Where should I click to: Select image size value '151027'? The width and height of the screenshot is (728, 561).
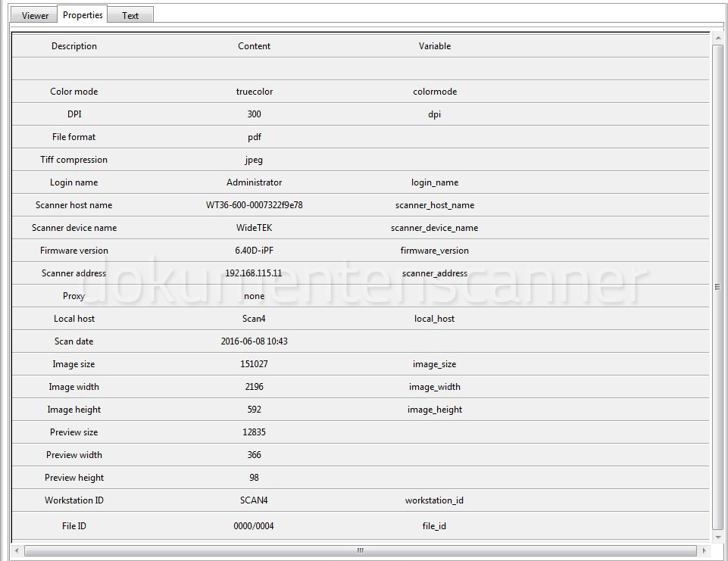click(x=254, y=364)
